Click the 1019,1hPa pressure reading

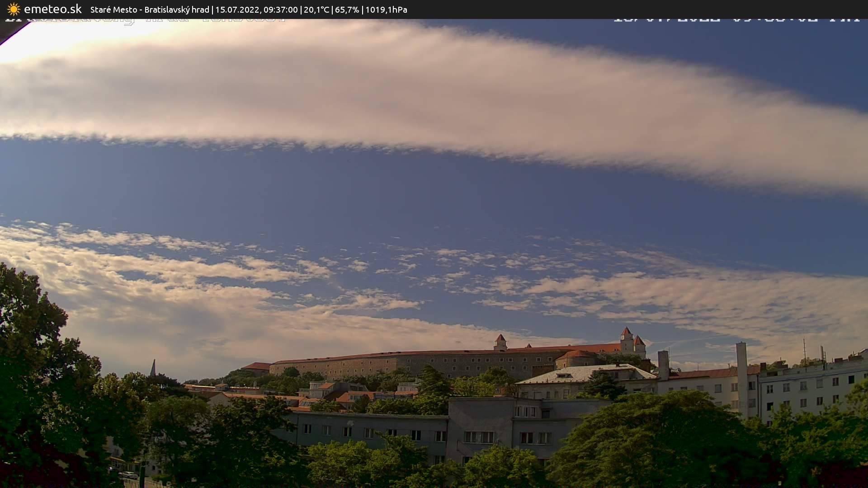386,9
